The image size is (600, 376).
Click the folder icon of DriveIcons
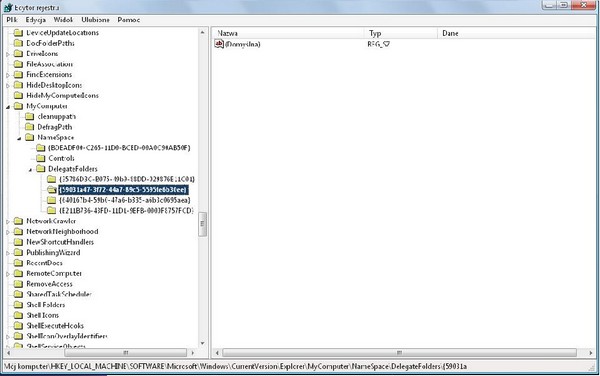pos(18,54)
